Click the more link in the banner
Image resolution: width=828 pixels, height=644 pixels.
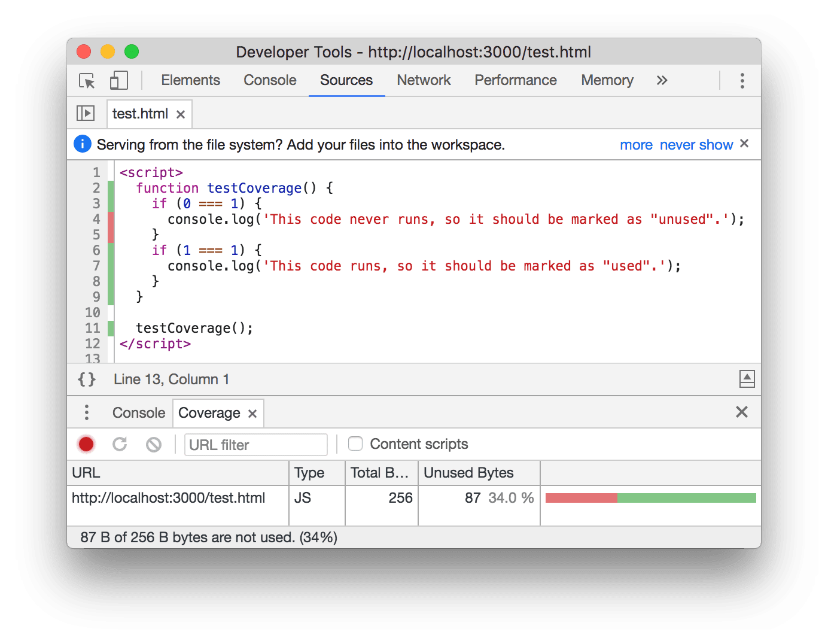(636, 144)
